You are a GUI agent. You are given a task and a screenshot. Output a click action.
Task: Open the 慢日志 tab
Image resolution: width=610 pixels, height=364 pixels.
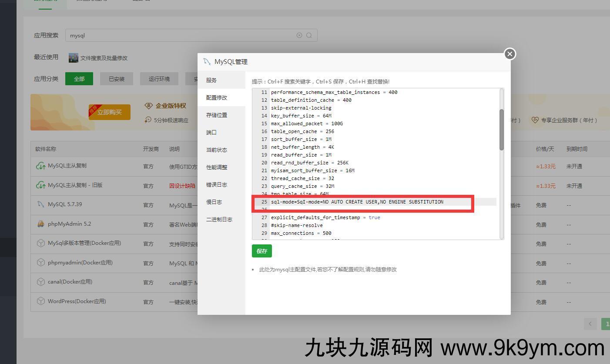[x=221, y=202]
